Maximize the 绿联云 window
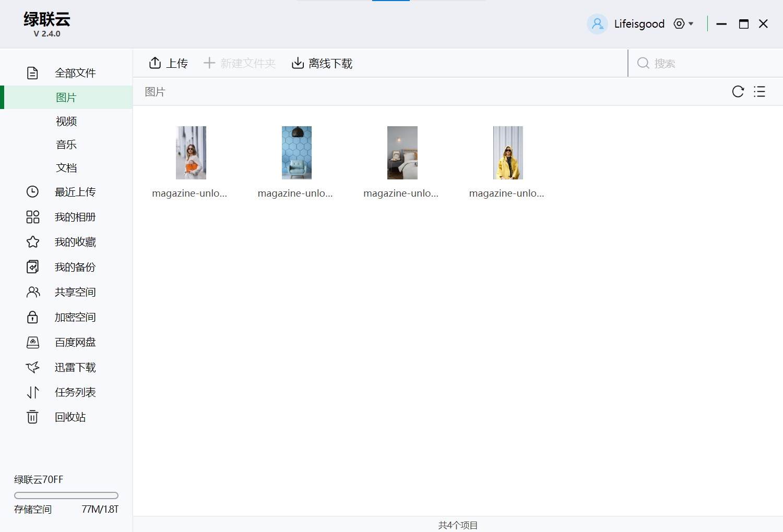This screenshot has width=783, height=532. pyautogui.click(x=744, y=24)
